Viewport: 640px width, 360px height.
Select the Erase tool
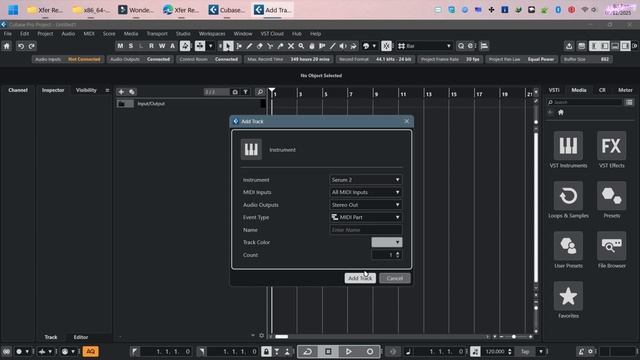click(260, 46)
